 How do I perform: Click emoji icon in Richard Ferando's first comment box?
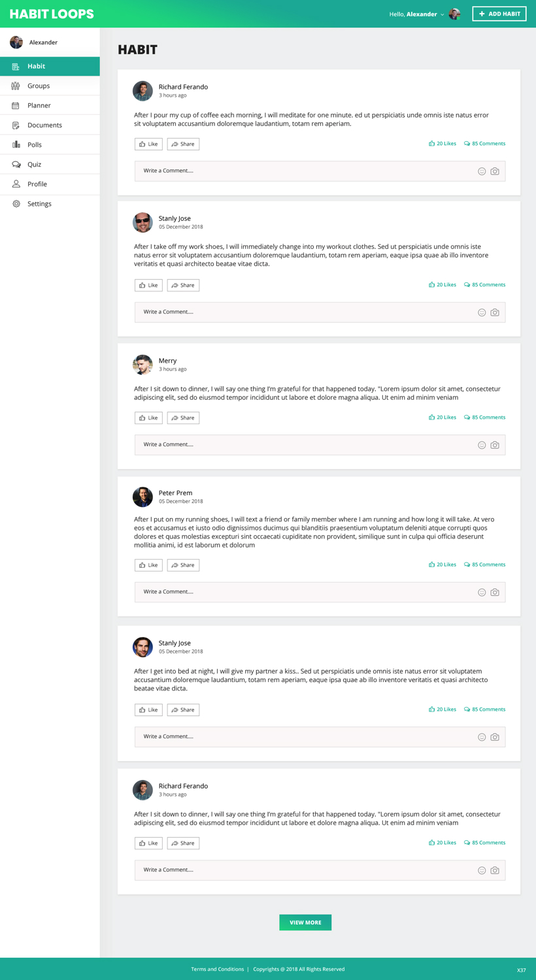(x=482, y=171)
